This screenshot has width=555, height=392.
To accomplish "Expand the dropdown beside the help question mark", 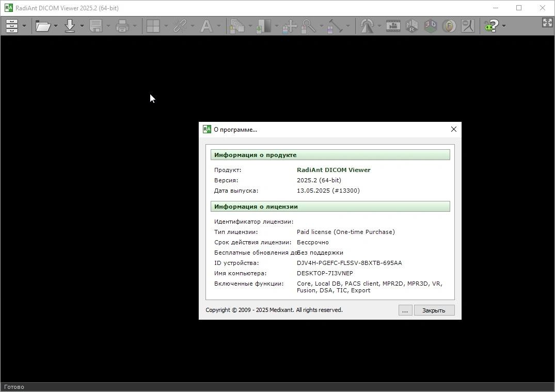I will pyautogui.click(x=504, y=26).
